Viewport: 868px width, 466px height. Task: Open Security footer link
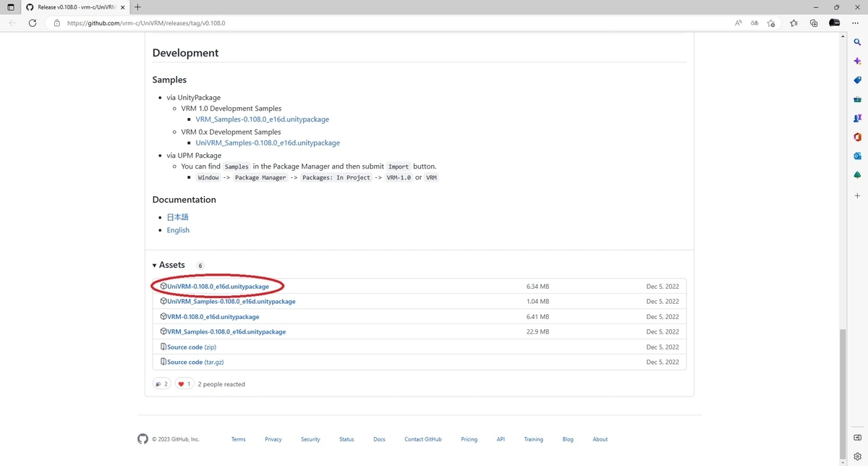(x=310, y=439)
